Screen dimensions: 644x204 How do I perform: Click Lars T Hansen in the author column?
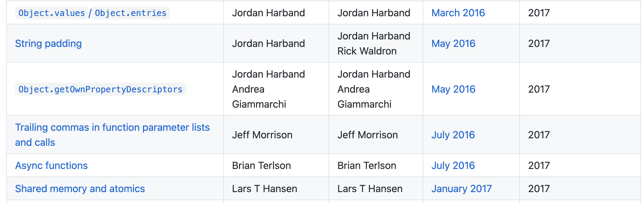coord(265,189)
